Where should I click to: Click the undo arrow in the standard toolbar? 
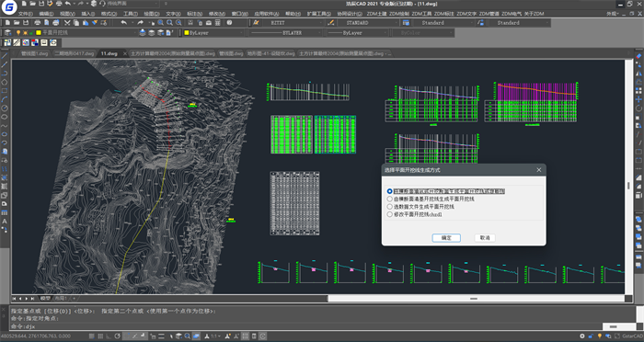[x=123, y=23]
